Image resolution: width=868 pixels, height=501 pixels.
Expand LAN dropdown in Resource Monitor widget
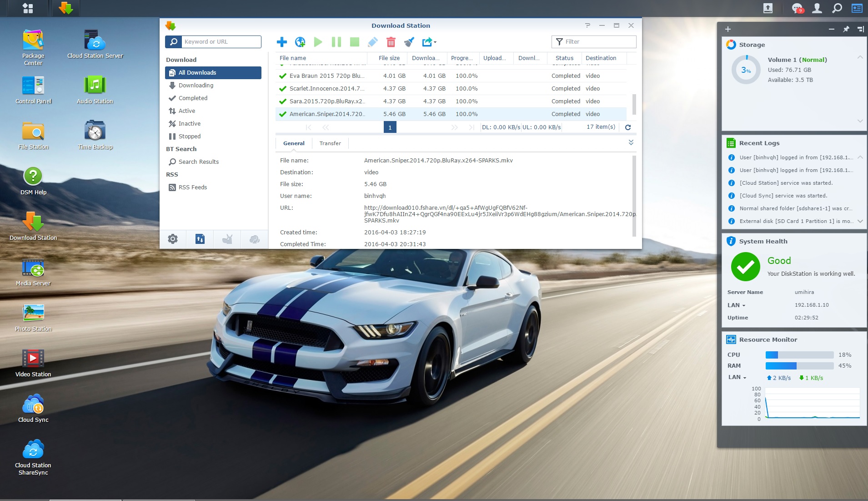738,377
